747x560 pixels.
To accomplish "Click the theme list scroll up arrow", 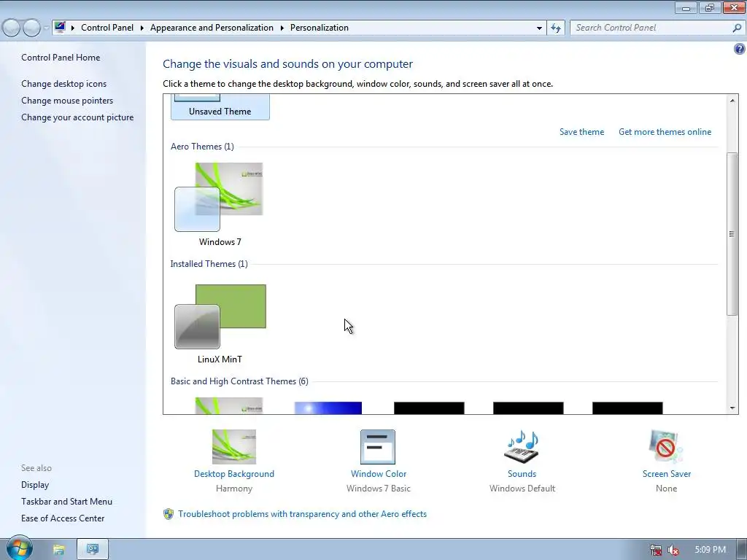I will click(x=732, y=100).
